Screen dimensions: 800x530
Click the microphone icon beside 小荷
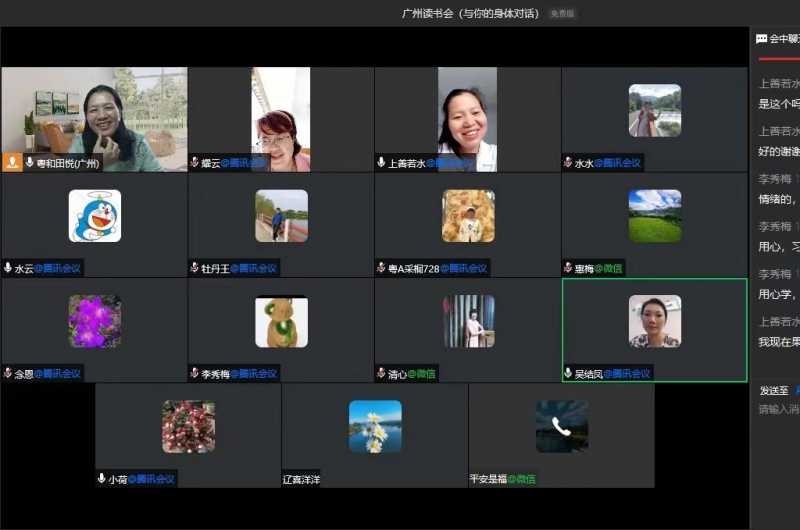pos(102,479)
